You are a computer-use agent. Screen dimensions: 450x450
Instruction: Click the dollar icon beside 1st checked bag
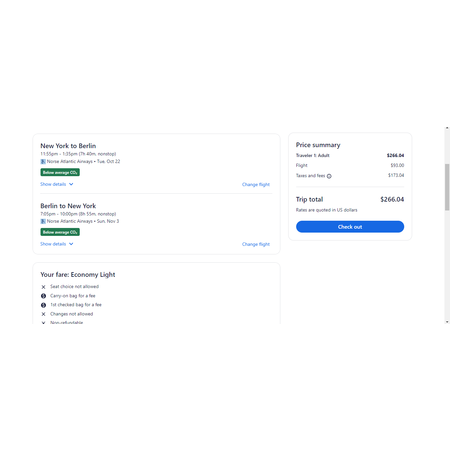pos(43,305)
